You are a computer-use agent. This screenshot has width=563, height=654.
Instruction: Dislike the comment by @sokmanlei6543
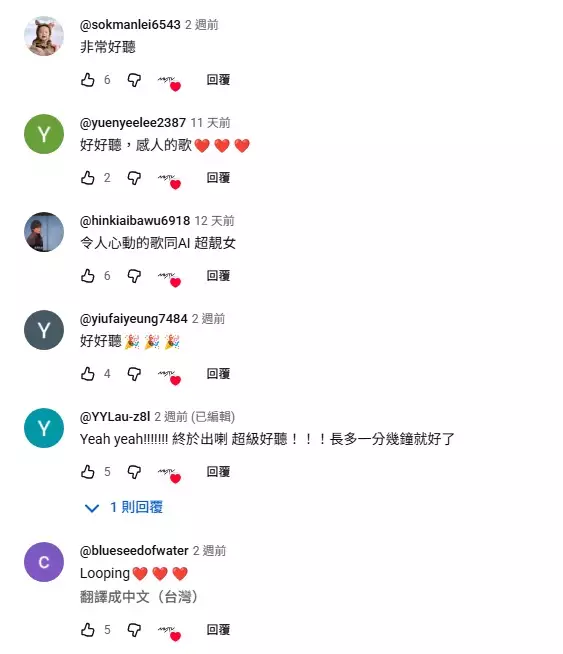pyautogui.click(x=134, y=80)
